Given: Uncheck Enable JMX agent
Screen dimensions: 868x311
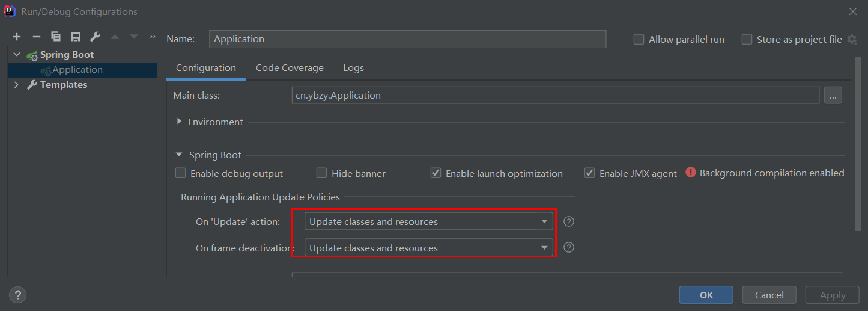Looking at the screenshot, I should pos(589,173).
